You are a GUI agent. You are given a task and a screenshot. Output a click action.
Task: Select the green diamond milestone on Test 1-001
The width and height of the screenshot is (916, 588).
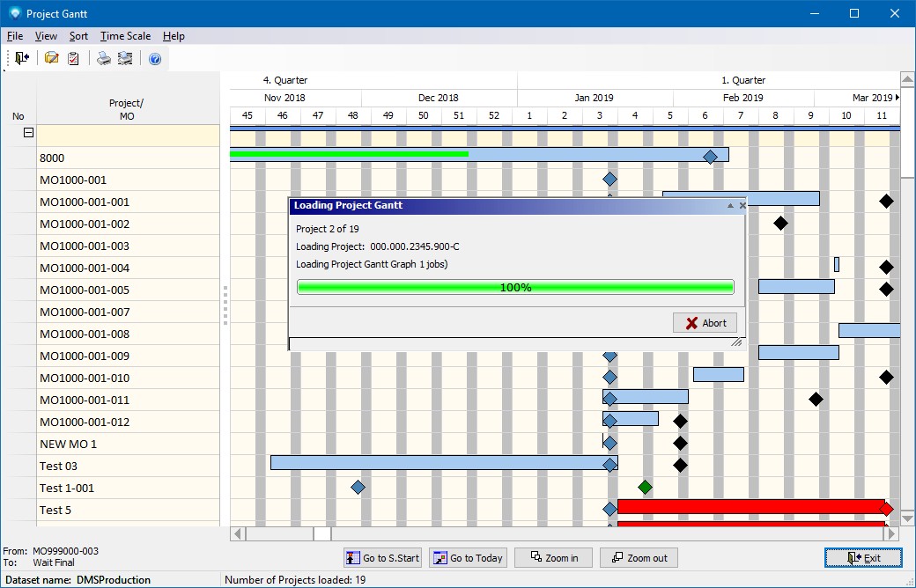[645, 487]
